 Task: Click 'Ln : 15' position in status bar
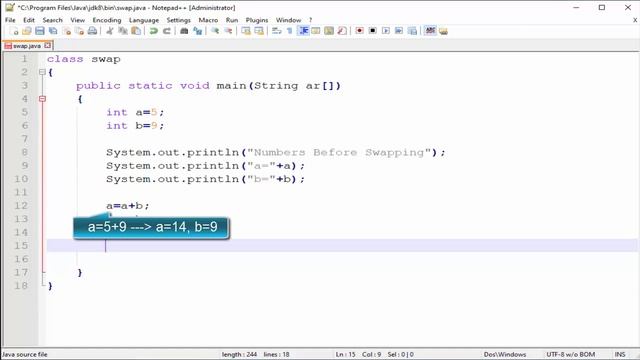pos(346,354)
